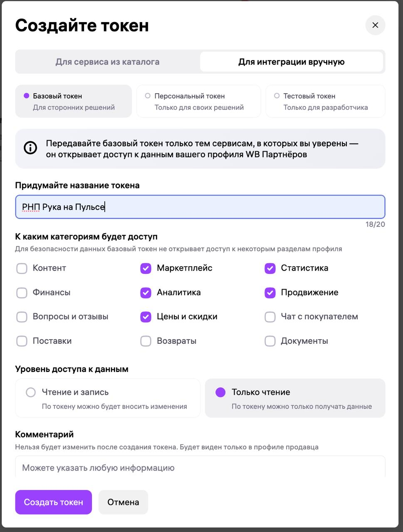Check the Документы category
The width and height of the screenshot is (403, 532).
270,341
